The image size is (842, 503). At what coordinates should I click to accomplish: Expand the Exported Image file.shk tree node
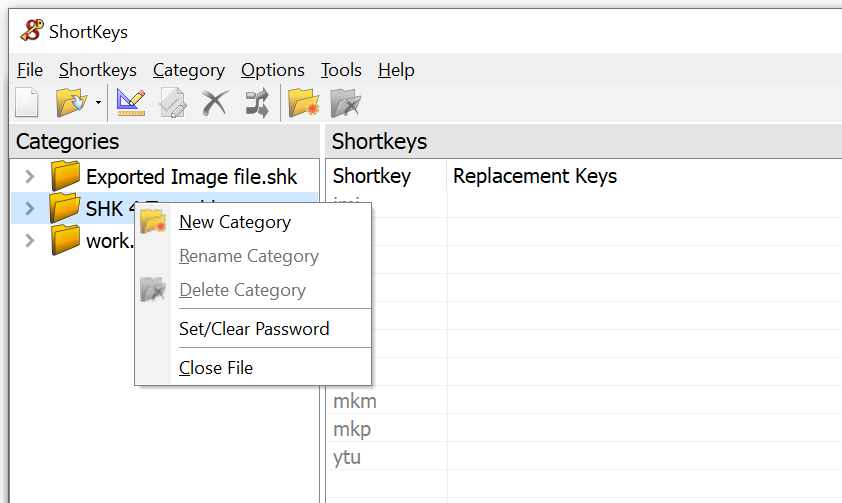coord(29,177)
